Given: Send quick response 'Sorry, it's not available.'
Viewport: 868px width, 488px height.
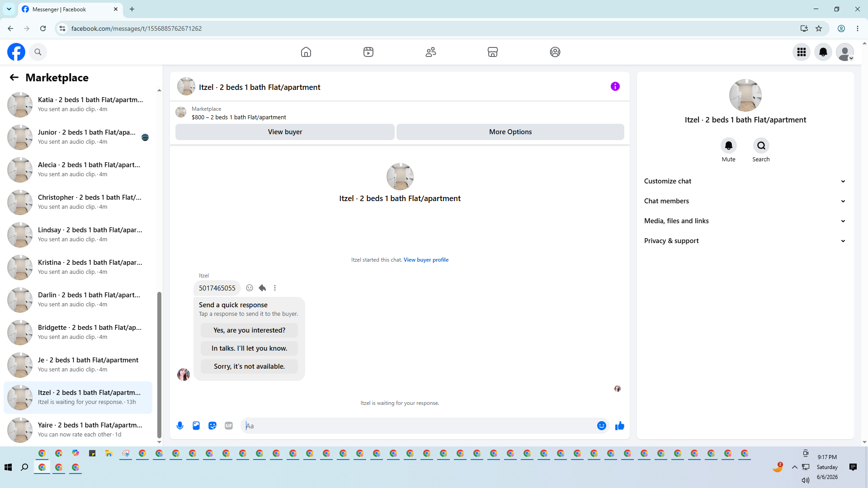Looking at the screenshot, I should pos(250,366).
